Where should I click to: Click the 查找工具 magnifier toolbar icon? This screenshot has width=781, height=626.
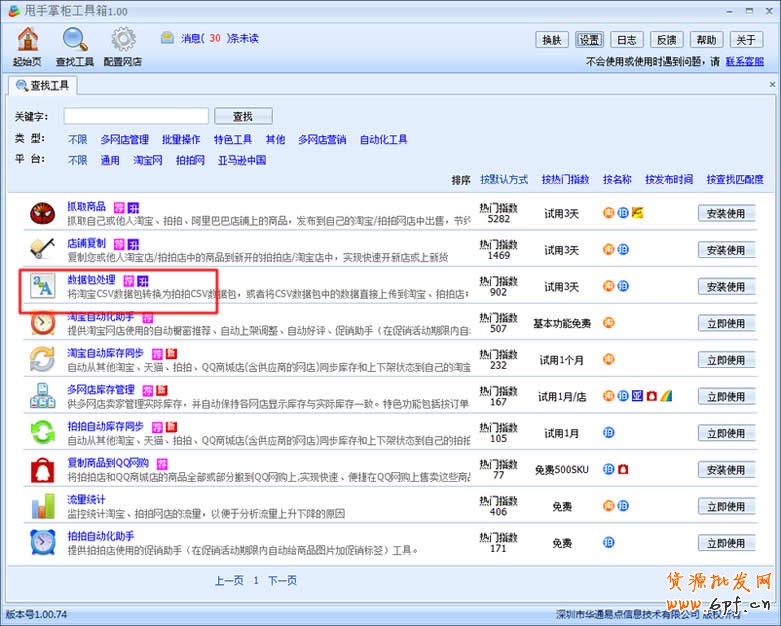tap(75, 39)
